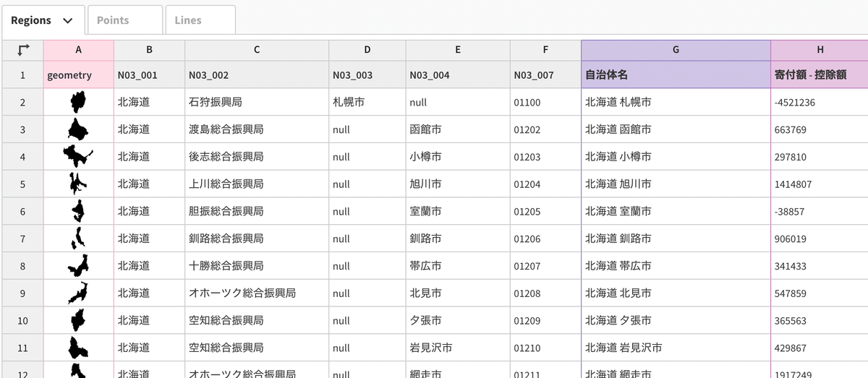This screenshot has height=378, width=868.
Task: Switch to the Points tab
Action: click(124, 20)
